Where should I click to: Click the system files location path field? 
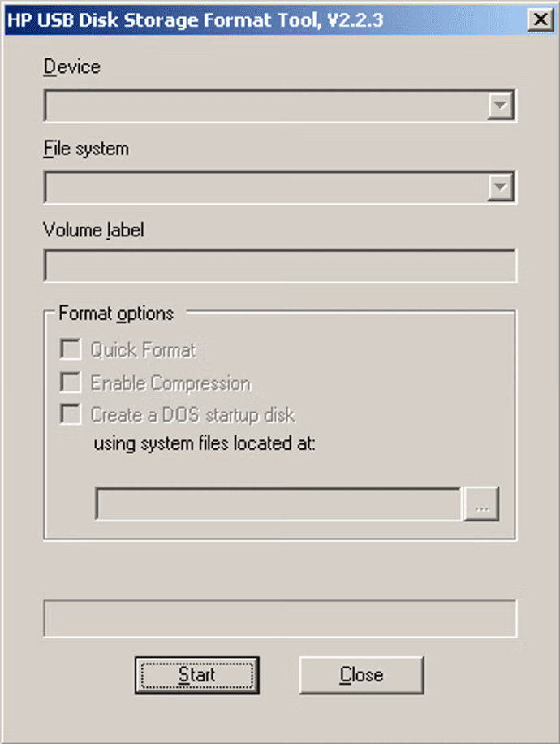pyautogui.click(x=278, y=504)
